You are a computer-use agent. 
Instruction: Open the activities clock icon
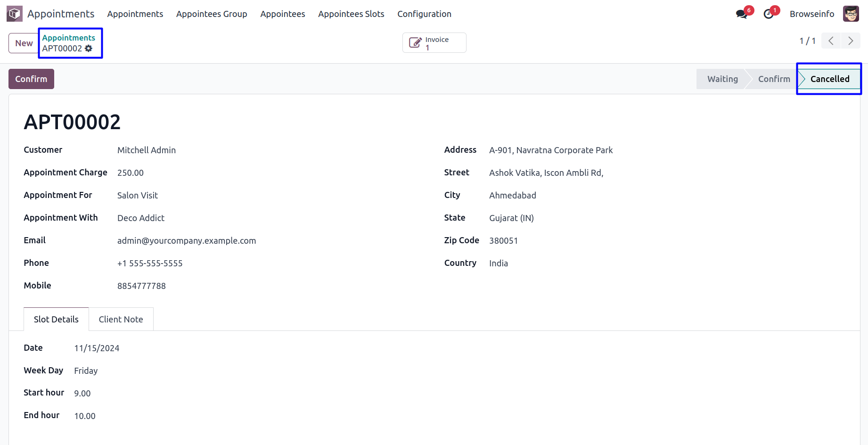768,14
